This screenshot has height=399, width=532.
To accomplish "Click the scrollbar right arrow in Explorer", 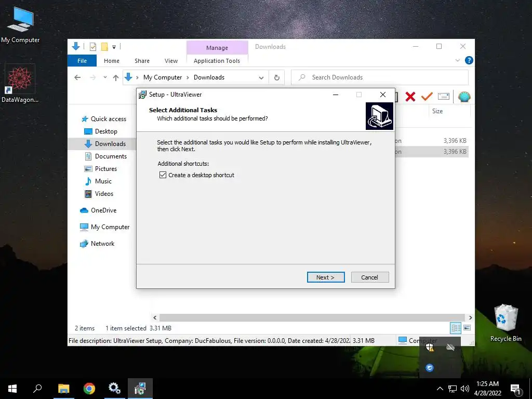I will click(470, 317).
